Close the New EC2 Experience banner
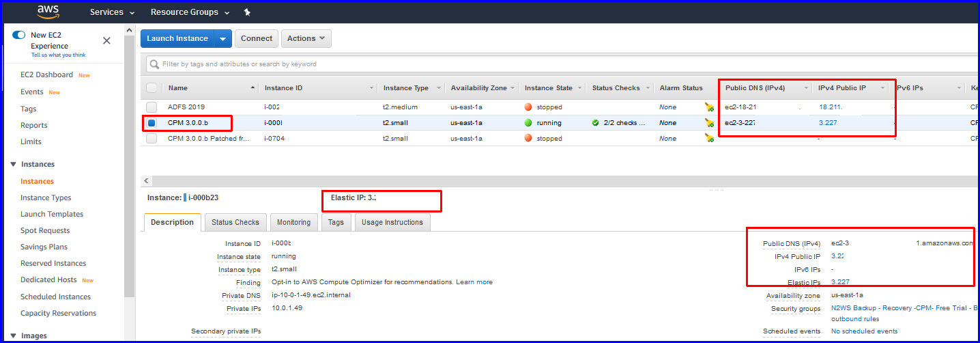Image resolution: width=980 pixels, height=343 pixels. click(x=106, y=40)
